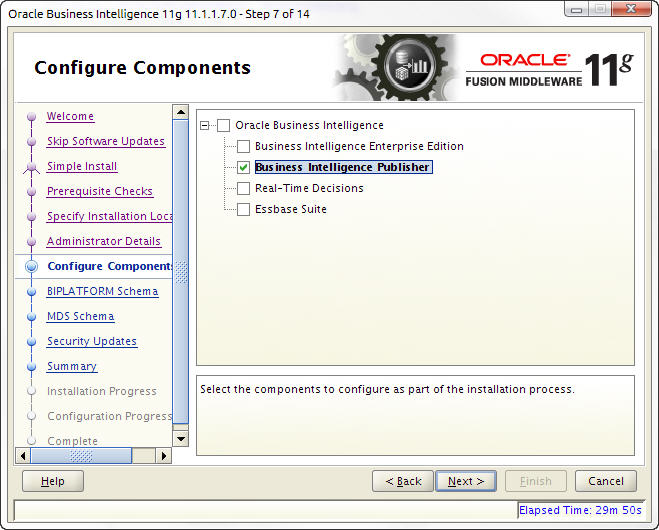
Task: Select the Essbase Suite tree label
Action: 290,209
